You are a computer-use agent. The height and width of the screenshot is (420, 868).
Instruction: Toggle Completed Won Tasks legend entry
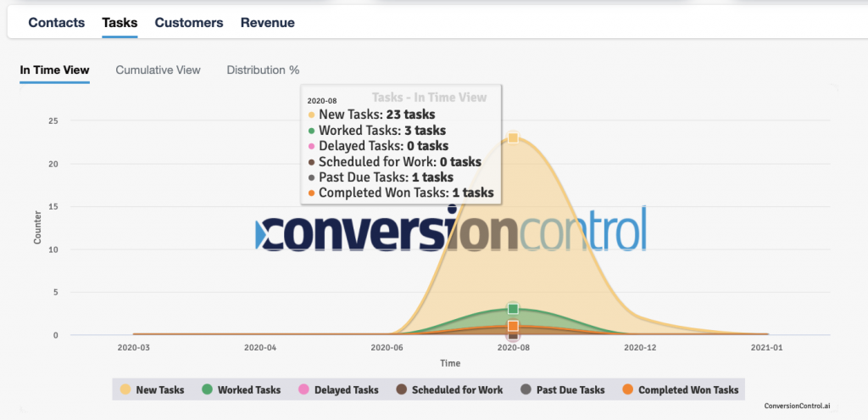click(x=687, y=390)
